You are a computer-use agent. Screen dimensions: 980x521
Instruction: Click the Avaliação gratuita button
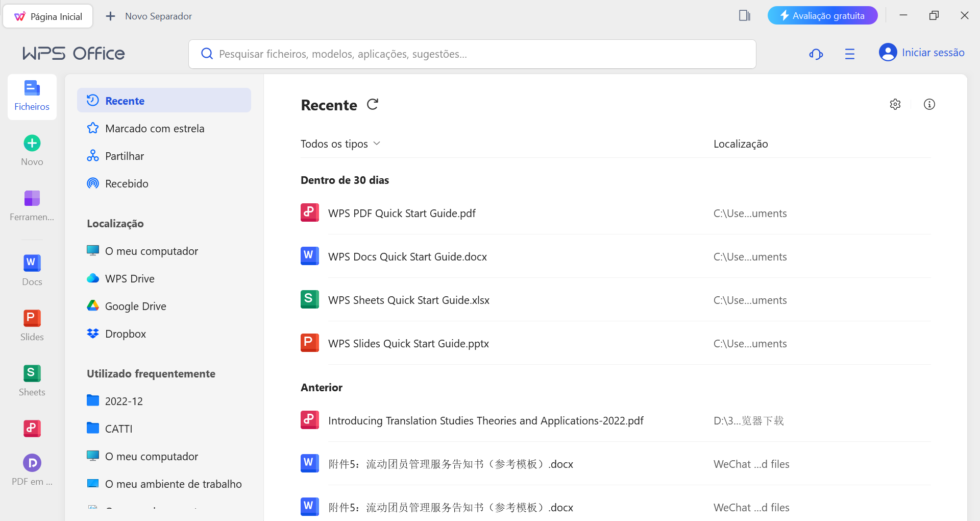coord(822,16)
